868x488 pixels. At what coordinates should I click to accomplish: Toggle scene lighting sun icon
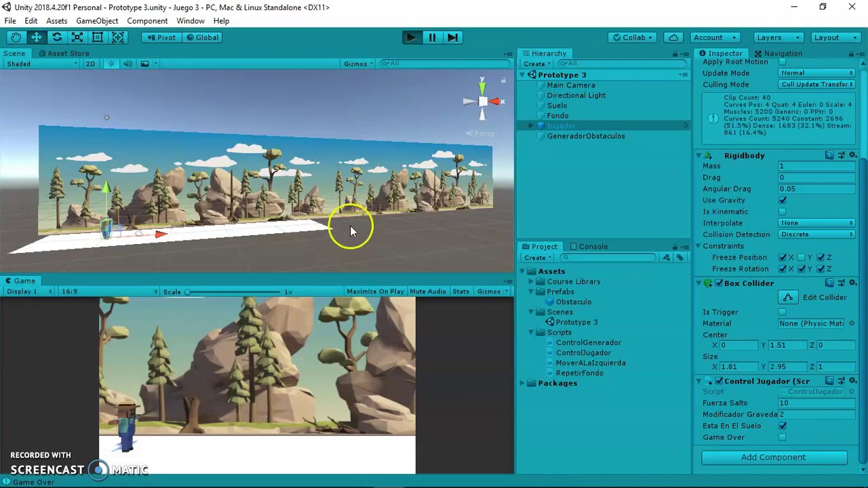tap(111, 64)
